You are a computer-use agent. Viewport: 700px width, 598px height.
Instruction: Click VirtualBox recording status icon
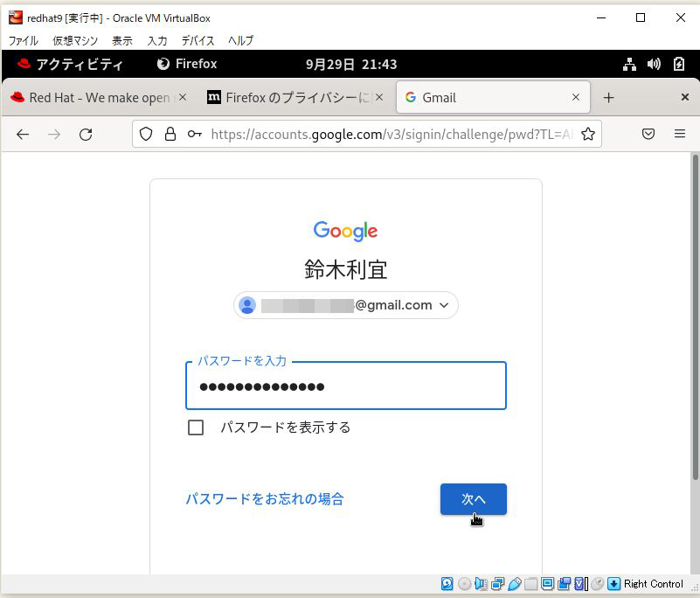pos(565,584)
